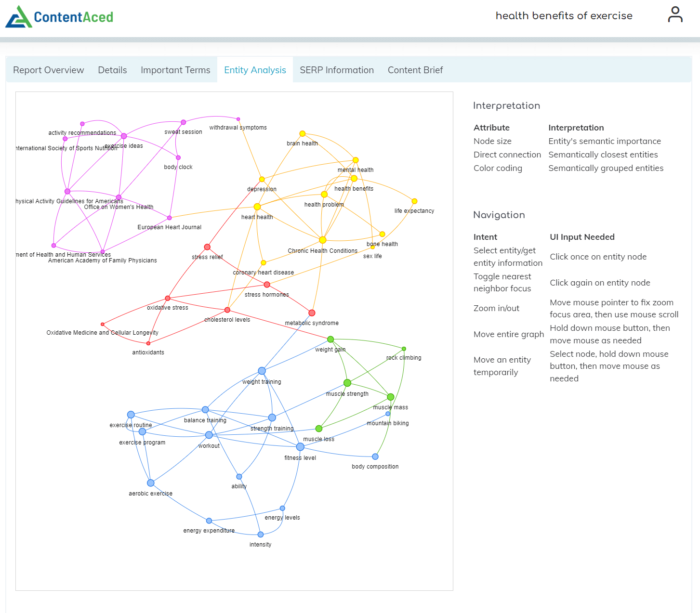Click the coronary heart disease node
Image resolution: width=700 pixels, height=613 pixels.
click(x=264, y=262)
